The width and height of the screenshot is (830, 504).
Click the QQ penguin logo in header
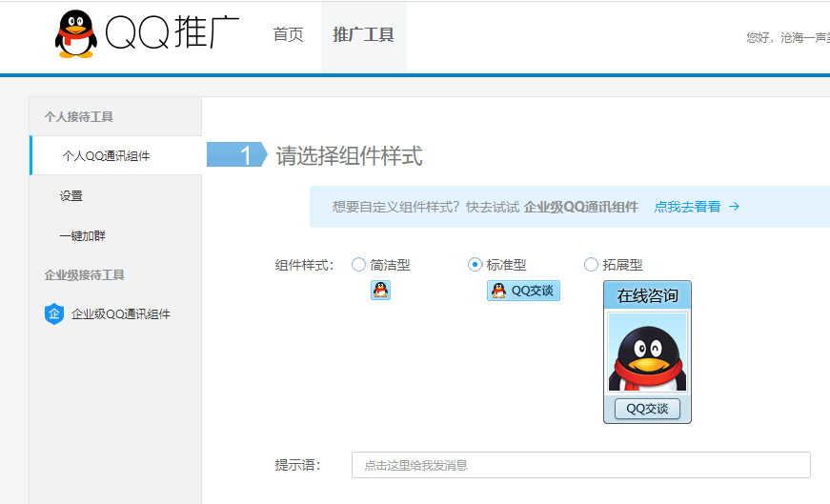(76, 34)
